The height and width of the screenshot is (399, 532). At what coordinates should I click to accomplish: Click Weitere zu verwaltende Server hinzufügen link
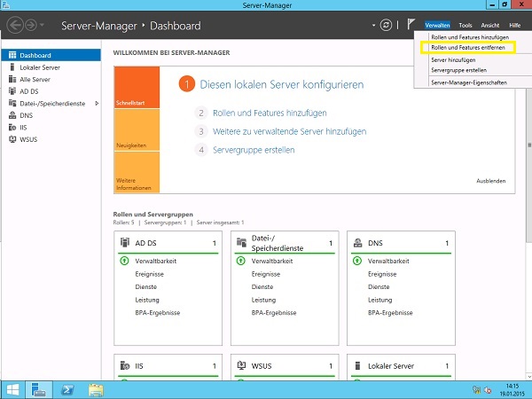[289, 131]
